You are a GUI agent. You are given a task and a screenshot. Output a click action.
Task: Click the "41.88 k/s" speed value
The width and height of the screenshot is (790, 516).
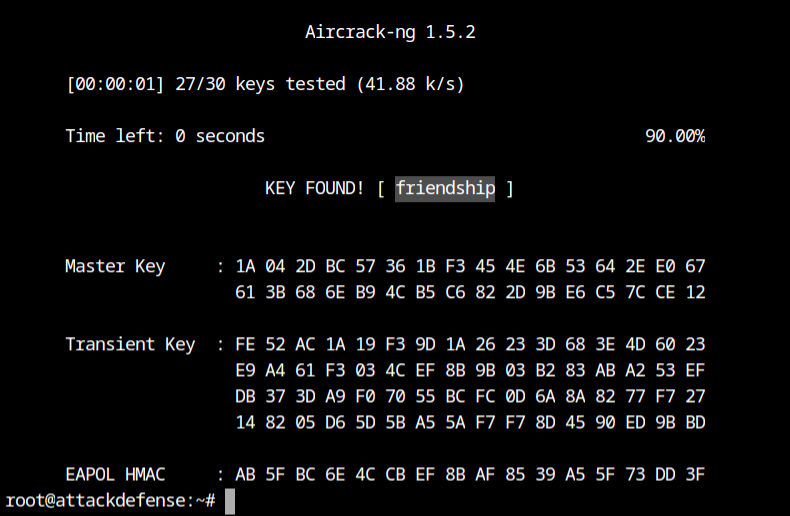pyautogui.click(x=410, y=84)
